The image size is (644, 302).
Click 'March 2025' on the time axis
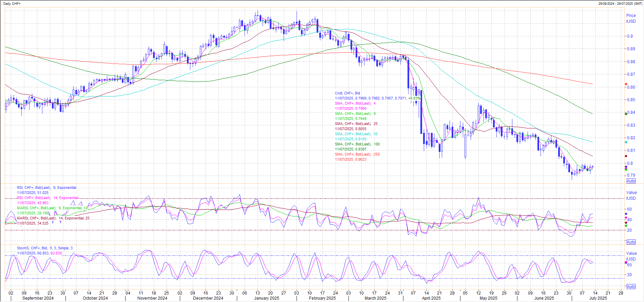376,298
